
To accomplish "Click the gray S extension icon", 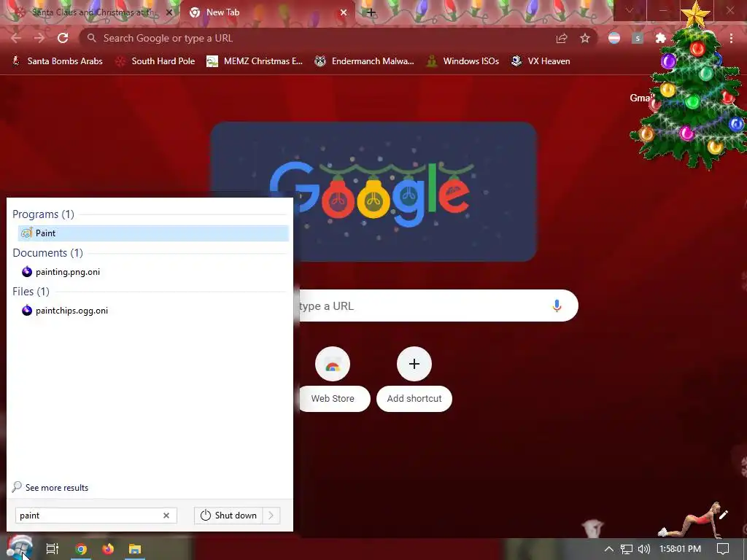I will (x=638, y=38).
